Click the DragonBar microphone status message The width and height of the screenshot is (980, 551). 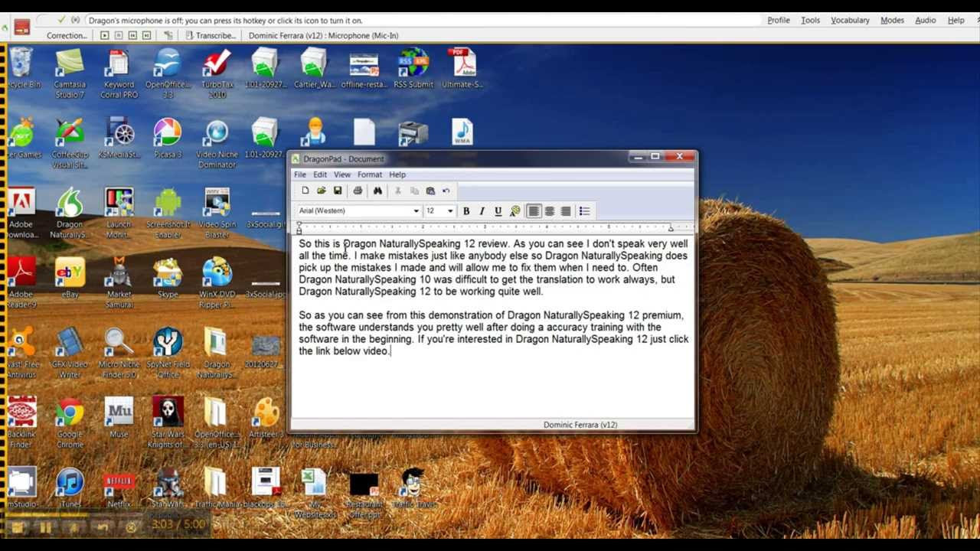pos(226,21)
